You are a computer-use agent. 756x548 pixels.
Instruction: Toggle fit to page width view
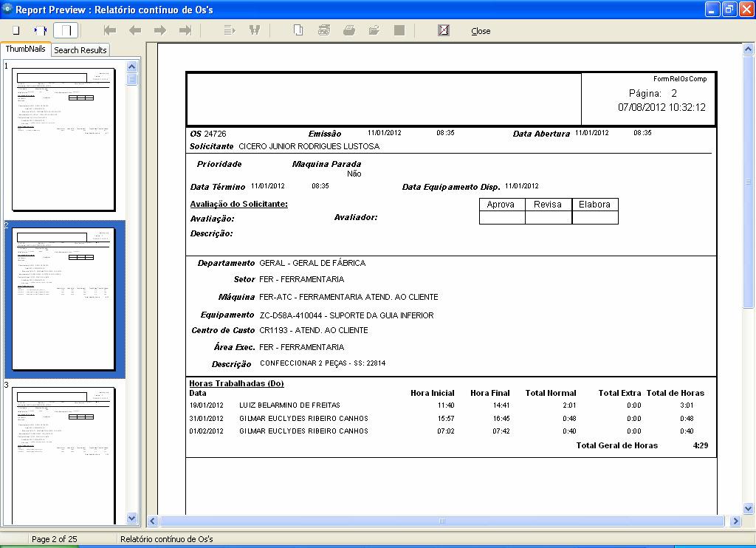point(40,30)
